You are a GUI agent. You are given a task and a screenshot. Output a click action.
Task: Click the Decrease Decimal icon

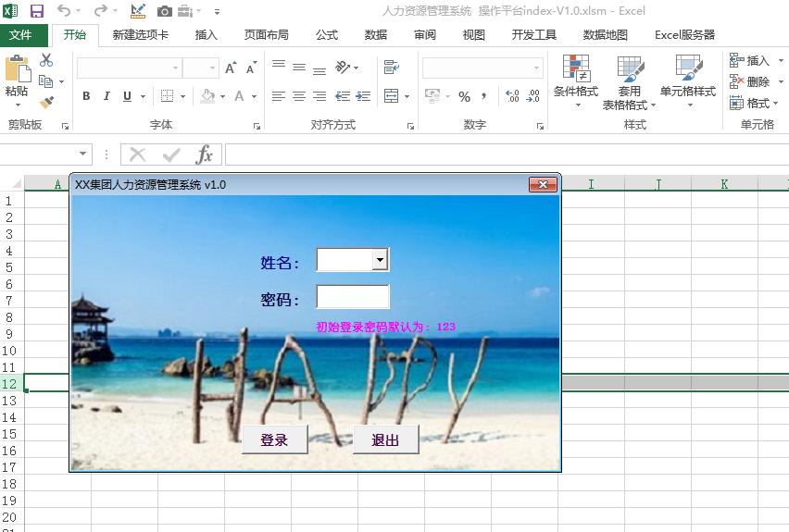tap(532, 96)
